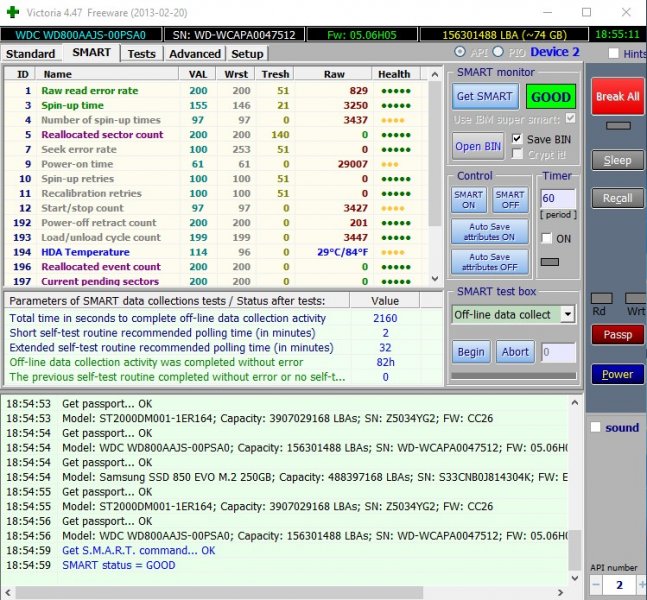The image size is (647, 600).
Task: Click the log horizontal scroll right arrow
Action: (560, 593)
